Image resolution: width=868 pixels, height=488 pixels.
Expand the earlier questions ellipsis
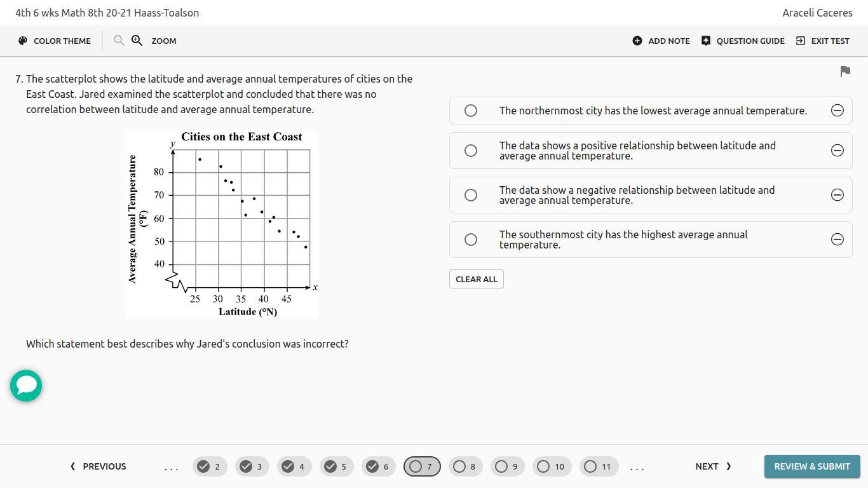click(x=171, y=467)
